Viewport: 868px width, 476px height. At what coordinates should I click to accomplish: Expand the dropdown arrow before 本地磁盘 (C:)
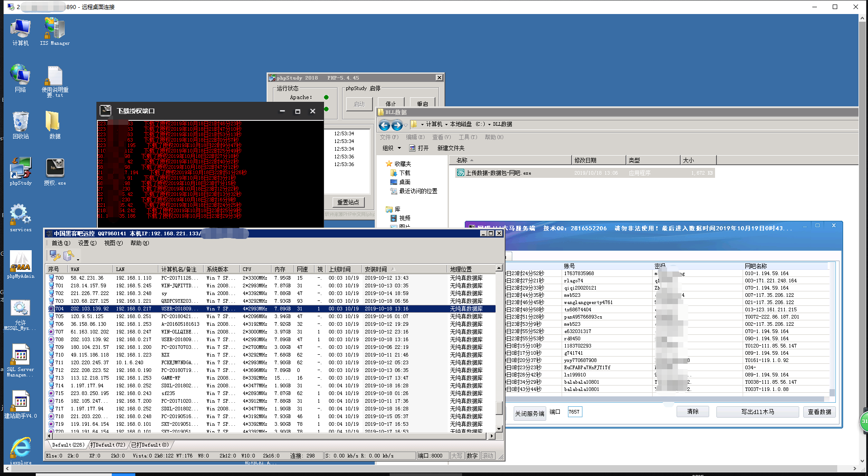[x=446, y=124]
